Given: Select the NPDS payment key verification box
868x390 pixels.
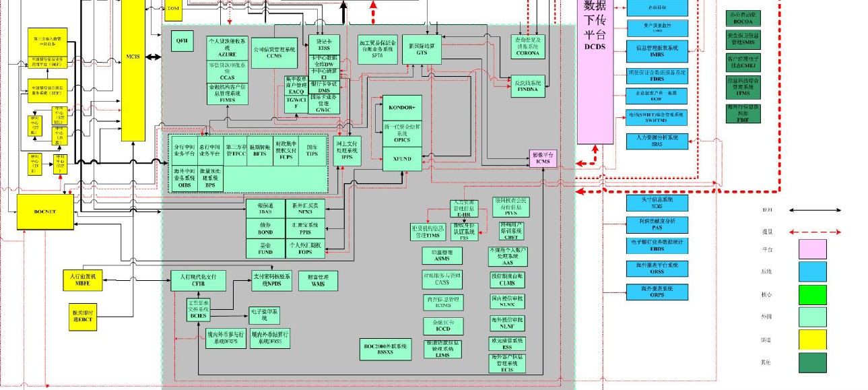Looking at the screenshot, I should [x=271, y=280].
